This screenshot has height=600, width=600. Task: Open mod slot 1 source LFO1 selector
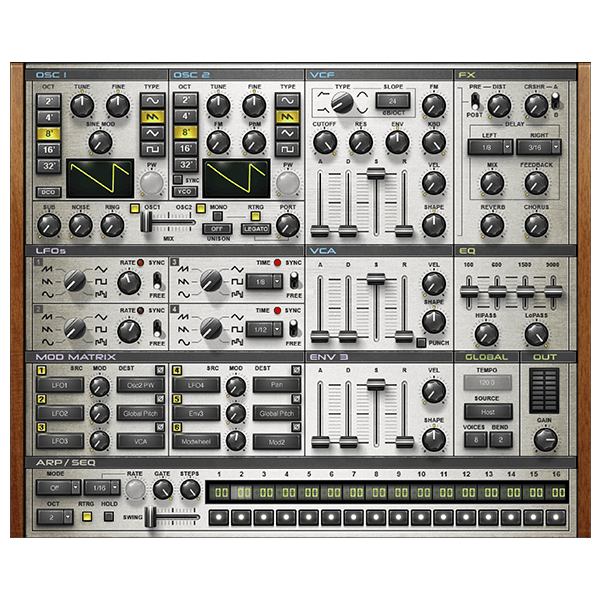60,385
